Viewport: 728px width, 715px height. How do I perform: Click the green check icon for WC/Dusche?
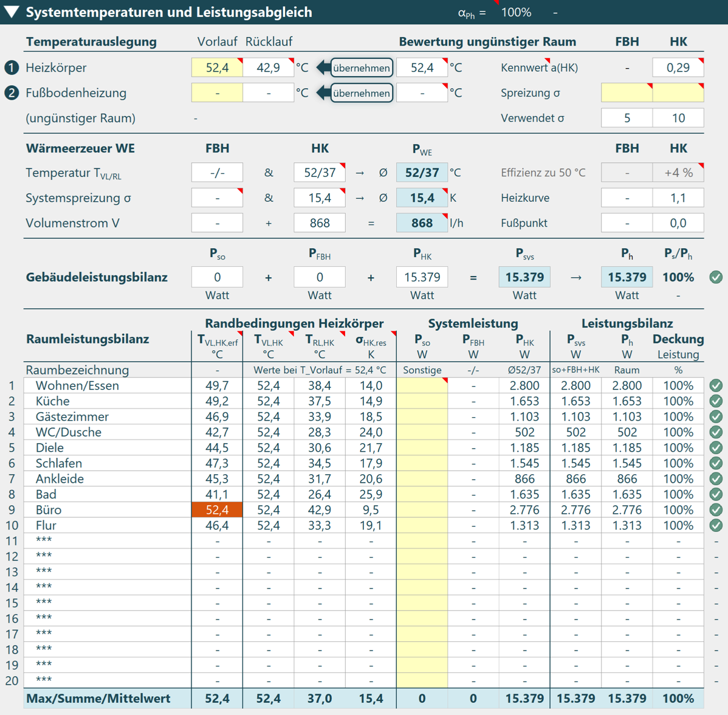(716, 432)
